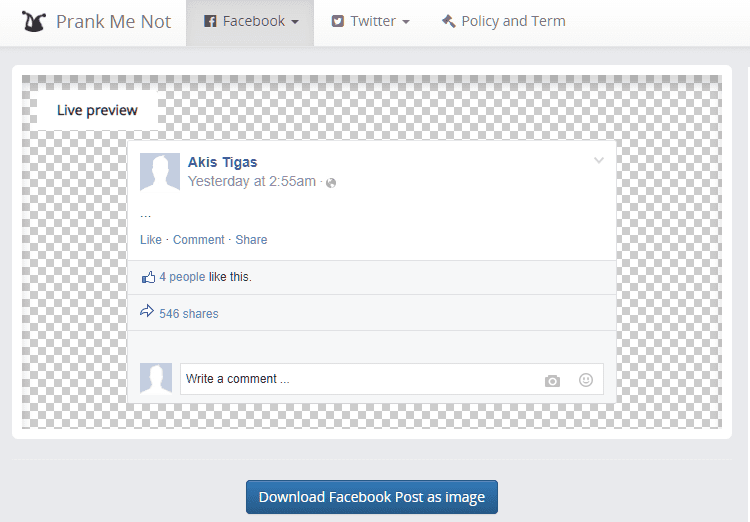Screen dimensions: 750x522
Task: Click the public globe privacy icon
Action: pyautogui.click(x=331, y=183)
